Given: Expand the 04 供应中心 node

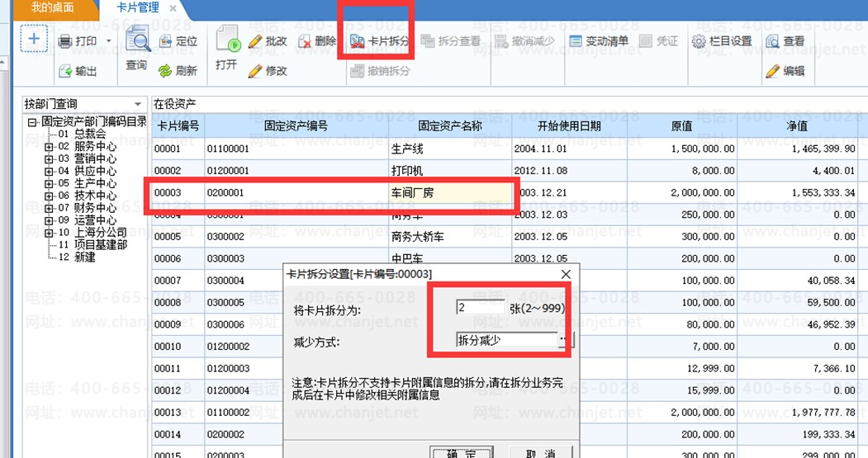Looking at the screenshot, I should click(49, 171).
